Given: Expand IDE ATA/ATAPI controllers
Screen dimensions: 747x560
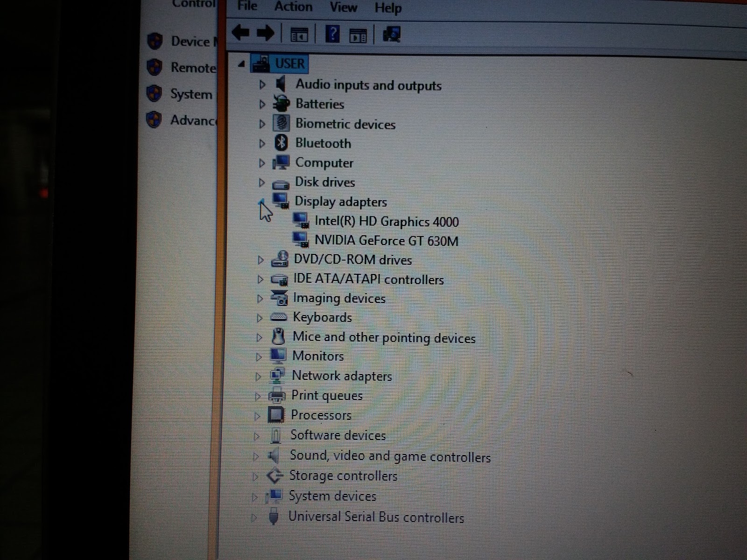Looking at the screenshot, I should 261,280.
